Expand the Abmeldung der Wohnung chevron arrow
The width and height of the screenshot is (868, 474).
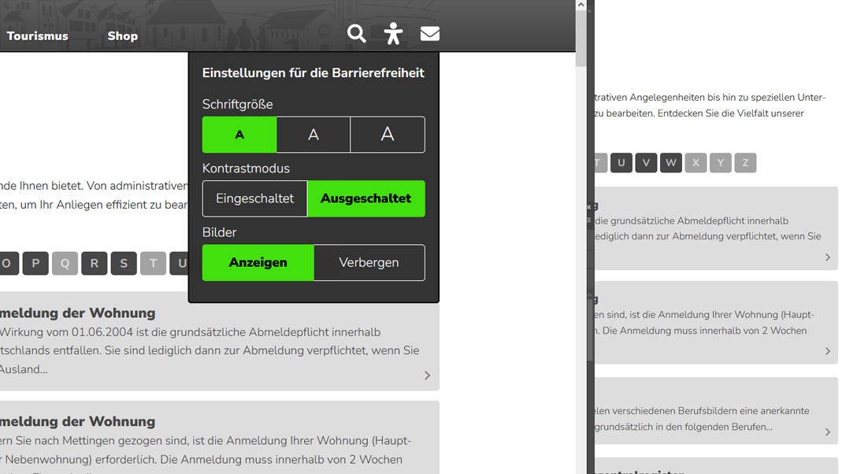coord(427,376)
